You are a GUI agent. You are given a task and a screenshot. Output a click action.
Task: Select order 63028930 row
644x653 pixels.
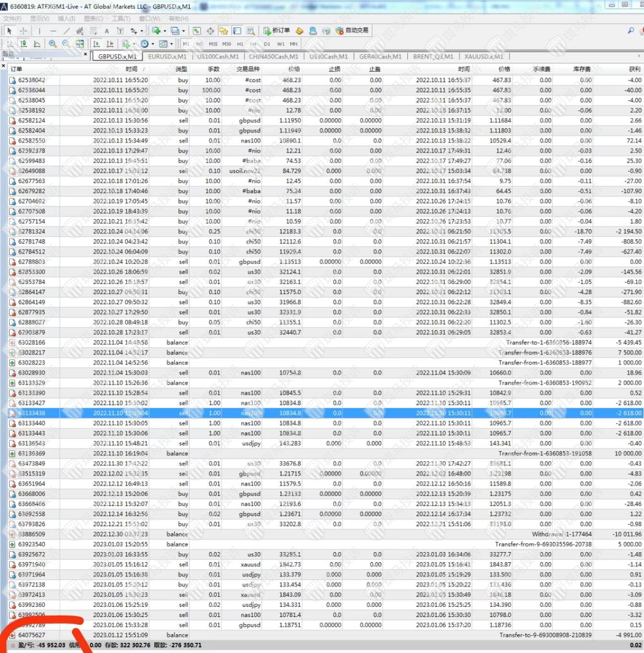(32, 373)
